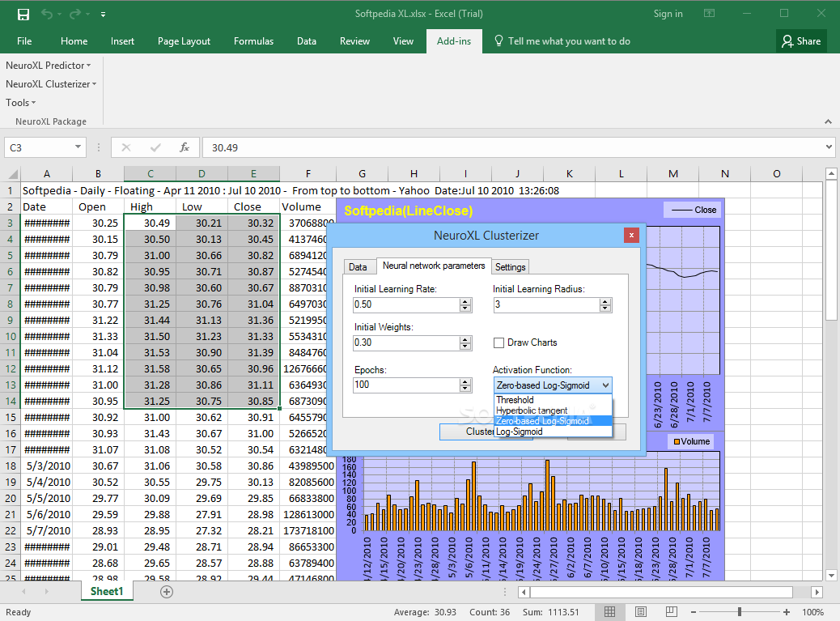This screenshot has width=840, height=621.
Task: Open the Name Box dropdown arrow
Action: pos(78,147)
